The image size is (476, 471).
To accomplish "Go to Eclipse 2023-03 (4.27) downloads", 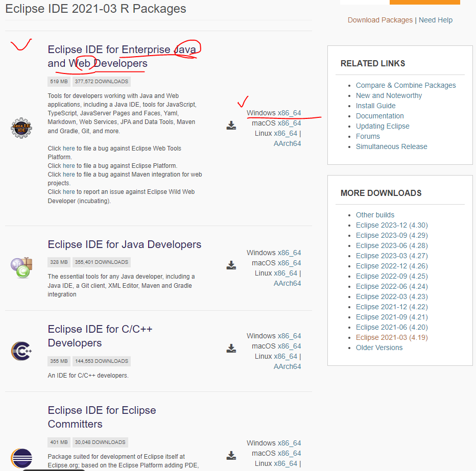I will tap(392, 256).
